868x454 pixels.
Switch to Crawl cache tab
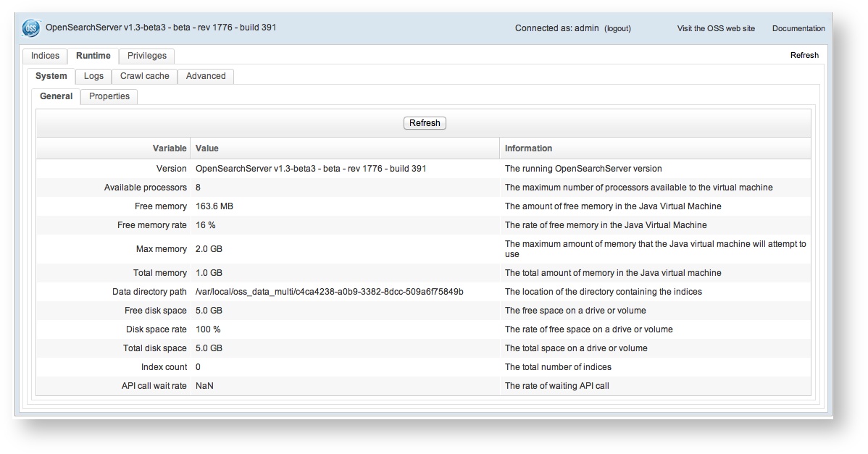144,76
